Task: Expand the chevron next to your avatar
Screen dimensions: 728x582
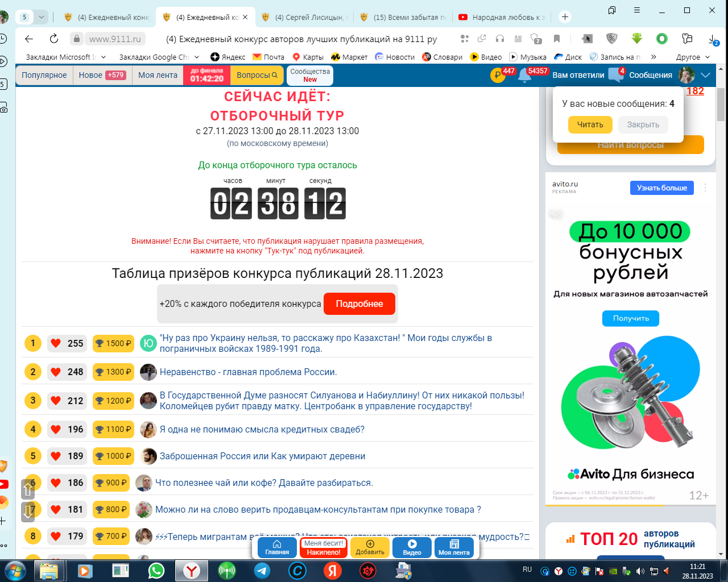Action: pos(705,74)
